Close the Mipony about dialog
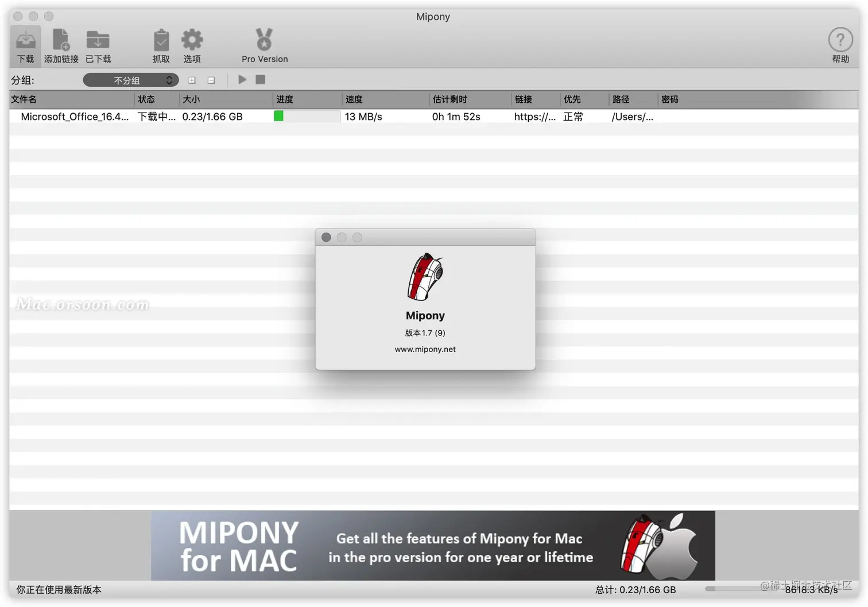 pos(326,237)
